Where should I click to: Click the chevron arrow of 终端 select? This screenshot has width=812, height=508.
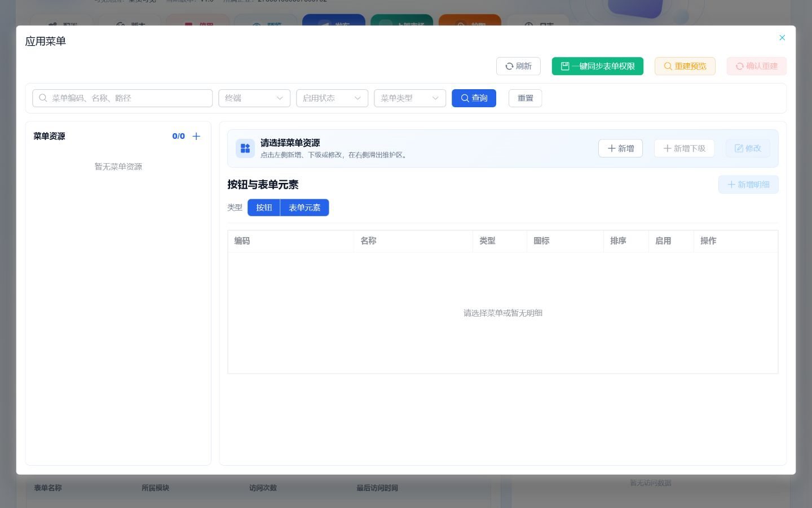point(280,98)
